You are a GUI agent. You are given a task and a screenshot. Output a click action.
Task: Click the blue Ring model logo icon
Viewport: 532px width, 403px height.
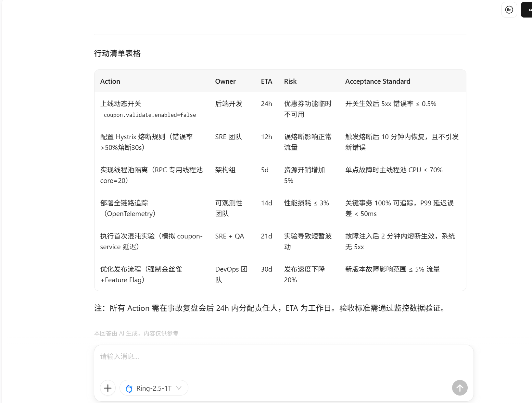coord(129,388)
